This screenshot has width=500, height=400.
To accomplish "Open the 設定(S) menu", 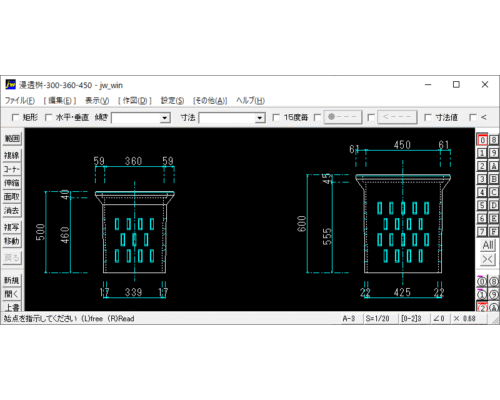I will pos(172,100).
